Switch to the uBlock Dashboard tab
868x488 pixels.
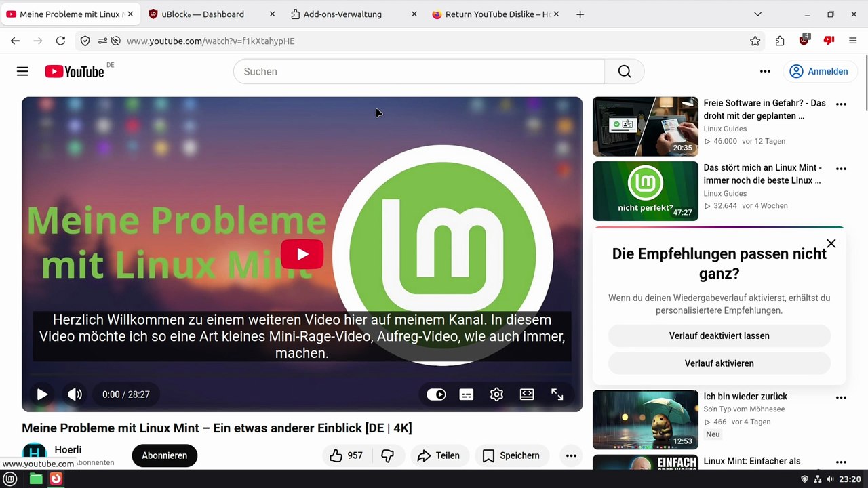pyautogui.click(x=211, y=14)
